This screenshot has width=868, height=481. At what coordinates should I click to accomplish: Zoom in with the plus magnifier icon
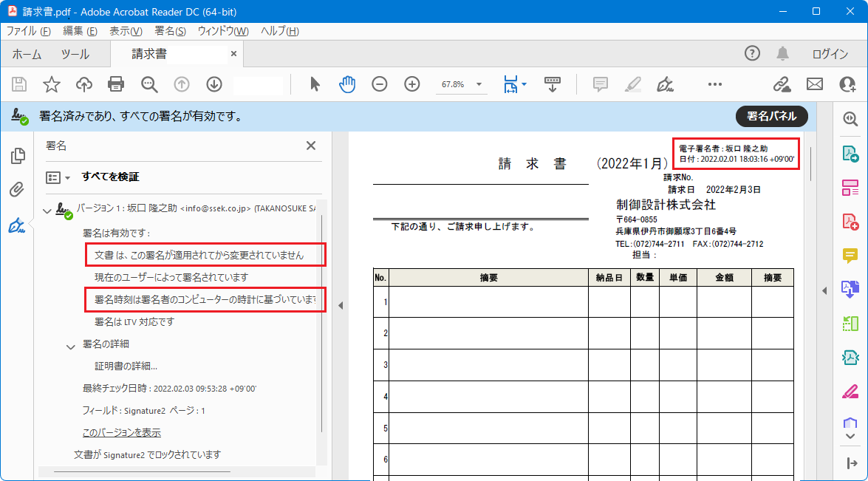coord(411,83)
